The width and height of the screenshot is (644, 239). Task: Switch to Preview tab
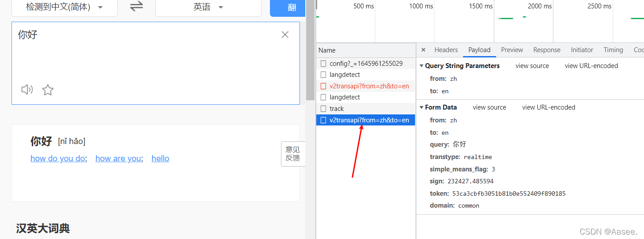(512, 50)
